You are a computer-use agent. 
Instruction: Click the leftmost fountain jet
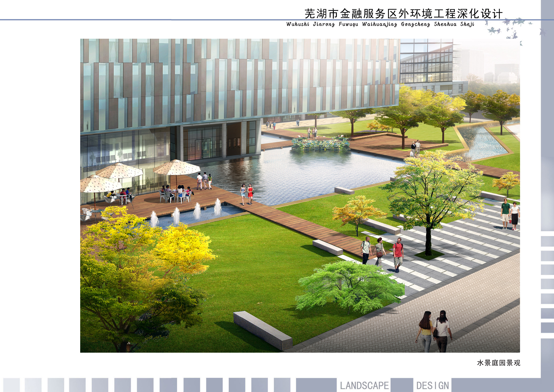[x=154, y=219]
